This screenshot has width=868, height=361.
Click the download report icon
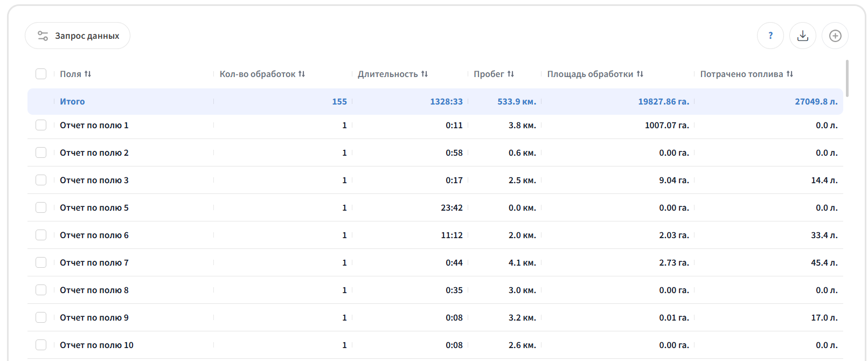click(x=803, y=36)
